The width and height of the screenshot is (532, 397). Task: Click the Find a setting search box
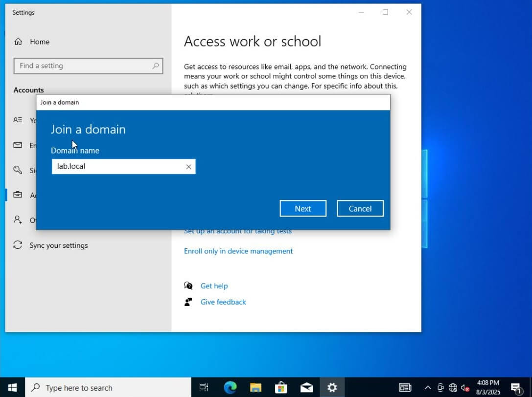[88, 66]
